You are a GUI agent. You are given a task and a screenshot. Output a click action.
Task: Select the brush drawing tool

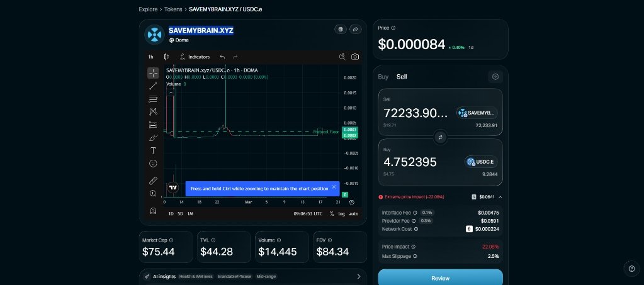click(x=153, y=138)
